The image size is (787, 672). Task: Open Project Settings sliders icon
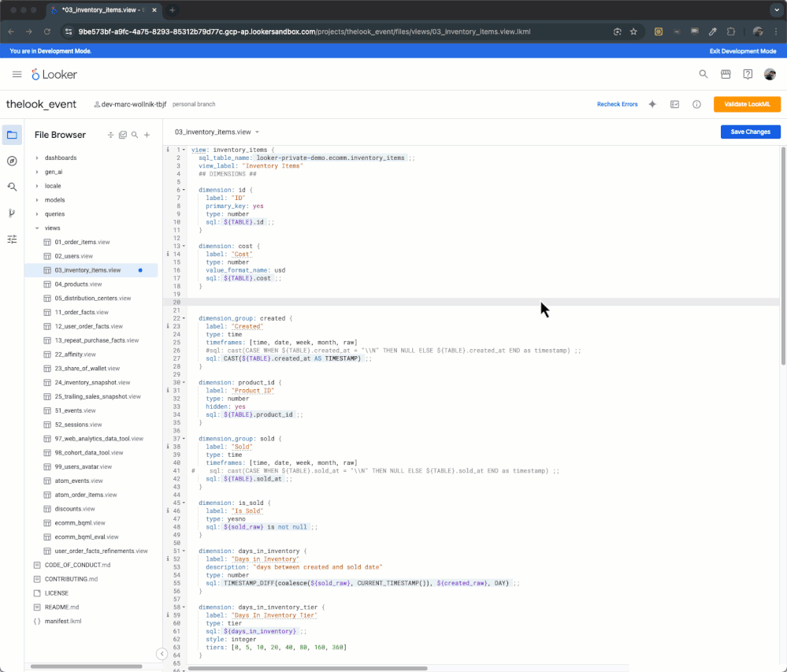pos(12,239)
